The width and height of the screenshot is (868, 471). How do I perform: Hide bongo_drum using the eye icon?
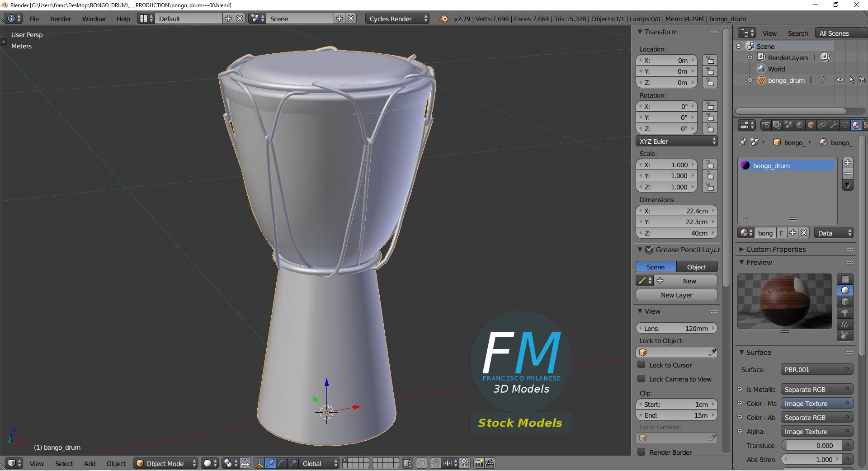(840, 80)
